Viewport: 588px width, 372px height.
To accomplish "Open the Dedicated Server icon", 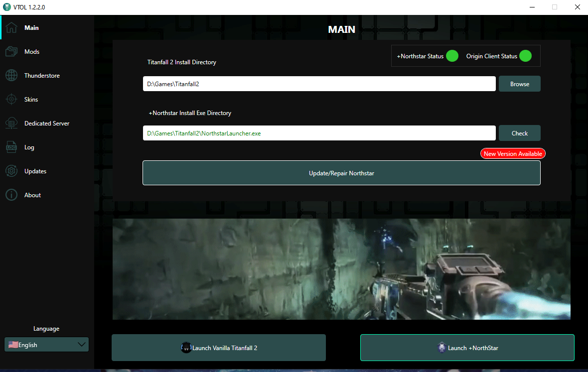I will 11,123.
